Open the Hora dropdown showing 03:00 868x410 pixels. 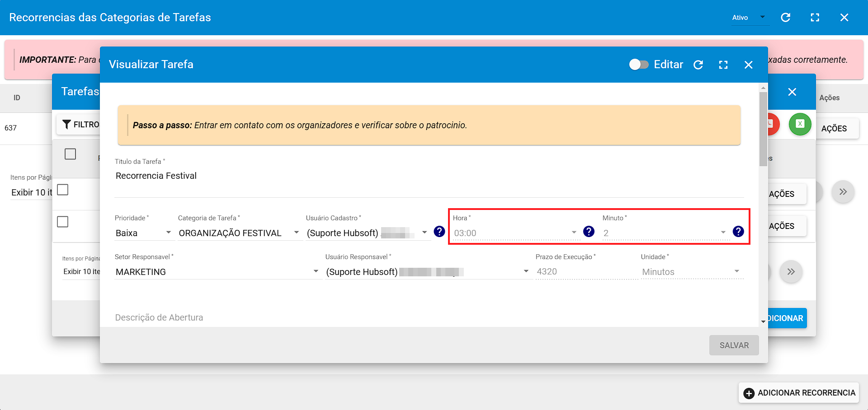coord(516,233)
